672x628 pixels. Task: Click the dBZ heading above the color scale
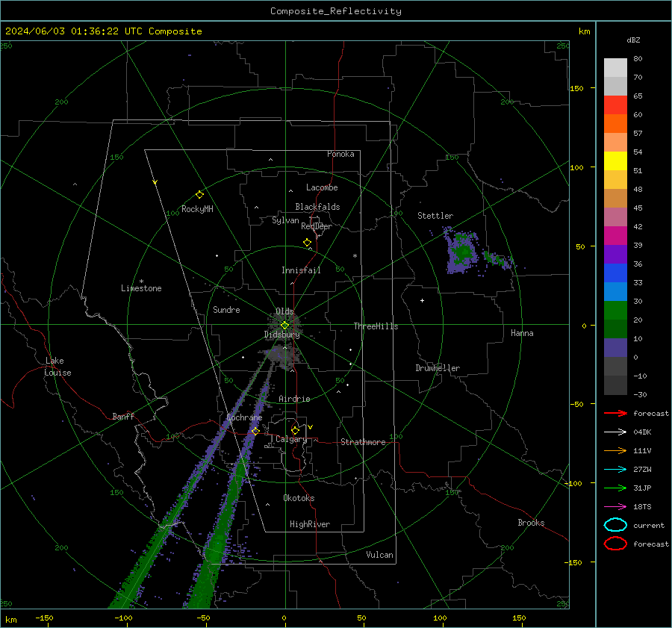pyautogui.click(x=633, y=40)
